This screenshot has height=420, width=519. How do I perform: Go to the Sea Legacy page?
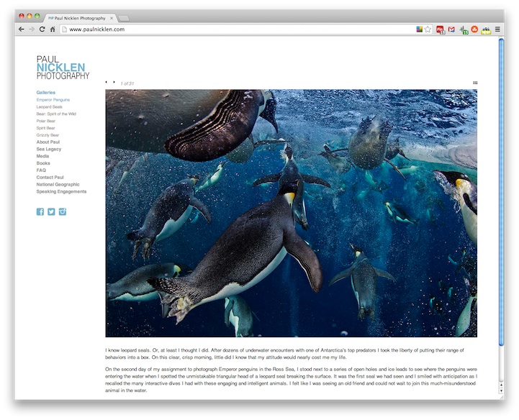49,149
